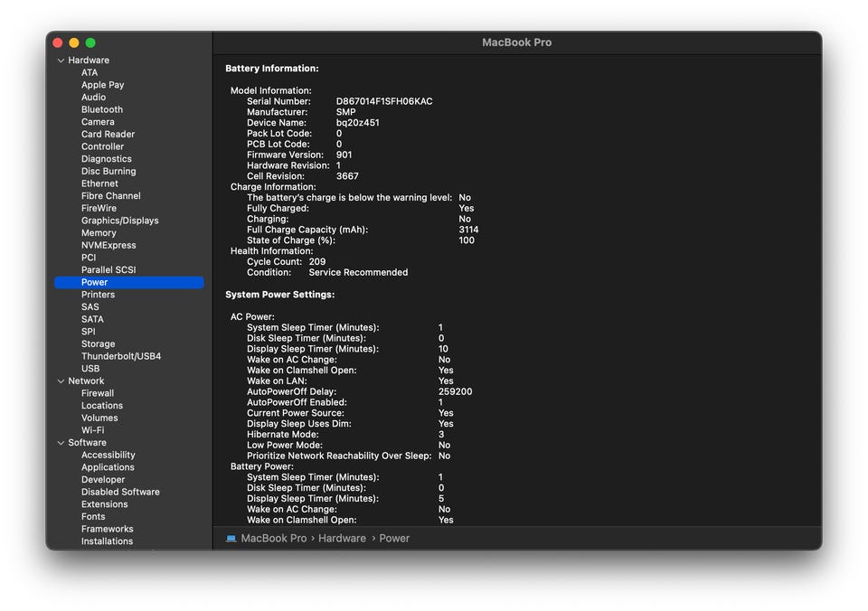Open Diagnostics information

(x=107, y=159)
